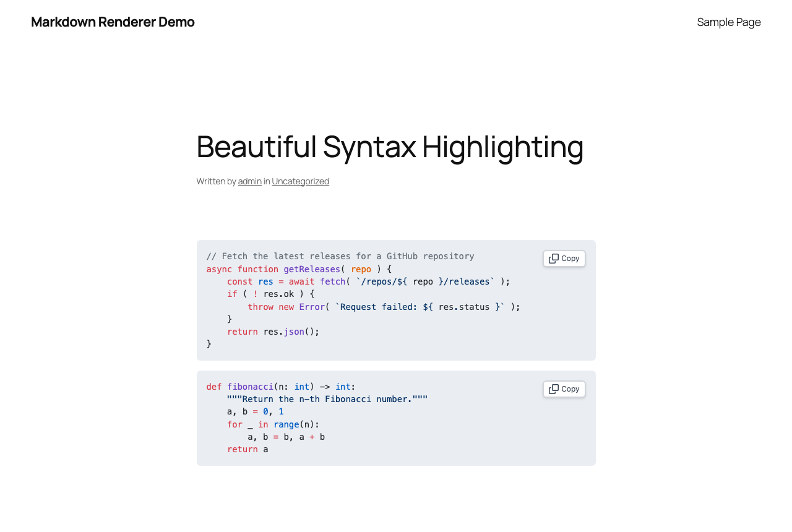Click the 'async function getReleases' line
The height and width of the screenshot is (532, 792).
coord(299,269)
